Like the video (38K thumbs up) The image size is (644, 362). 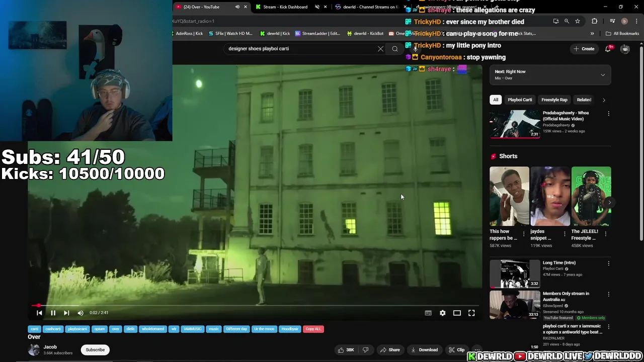346,350
